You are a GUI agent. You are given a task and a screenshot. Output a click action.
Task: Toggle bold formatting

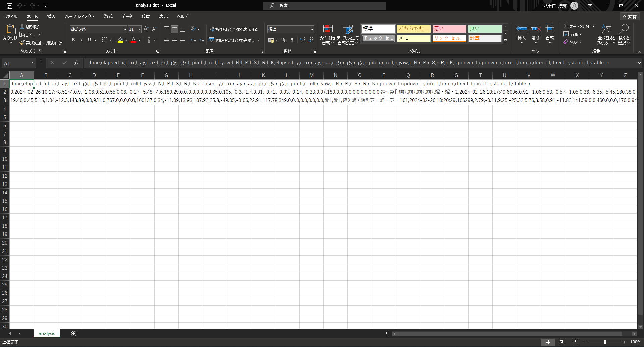point(73,40)
